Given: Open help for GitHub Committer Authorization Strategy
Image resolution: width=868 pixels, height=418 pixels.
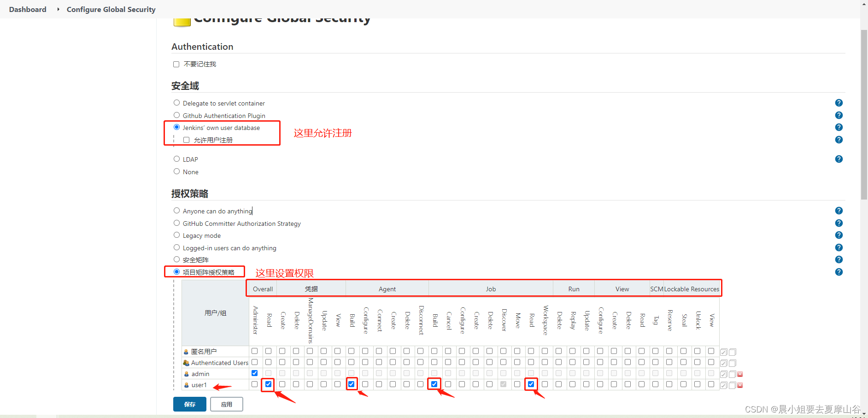Looking at the screenshot, I should pos(839,223).
